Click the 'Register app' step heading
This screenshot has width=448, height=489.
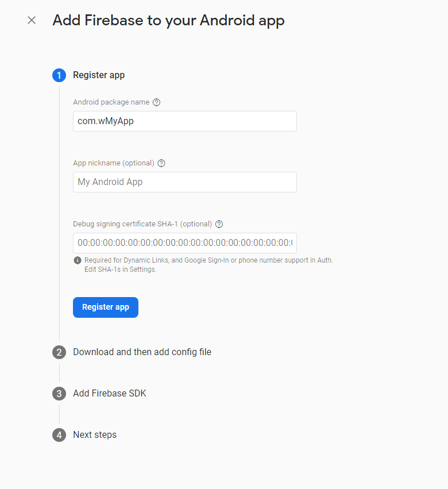[99, 75]
